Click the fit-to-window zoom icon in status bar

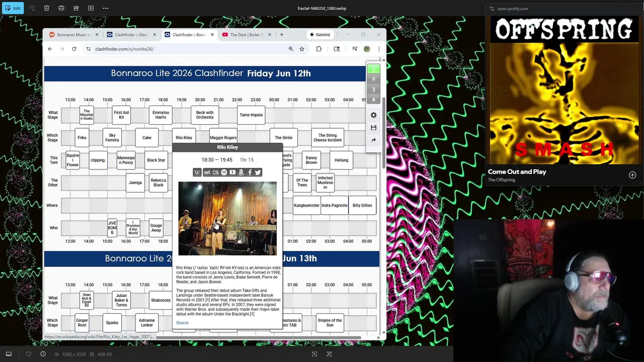(x=314, y=354)
